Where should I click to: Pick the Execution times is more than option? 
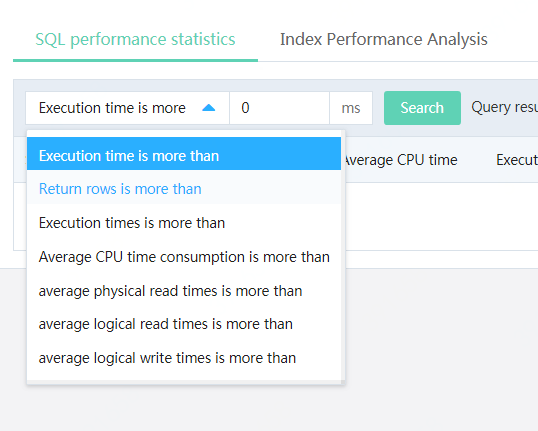pos(184,223)
